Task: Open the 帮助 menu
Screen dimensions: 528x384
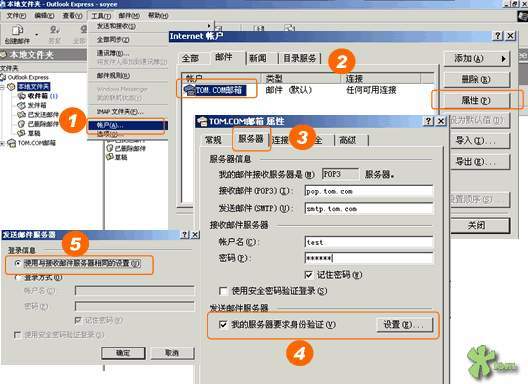Action: coord(158,15)
